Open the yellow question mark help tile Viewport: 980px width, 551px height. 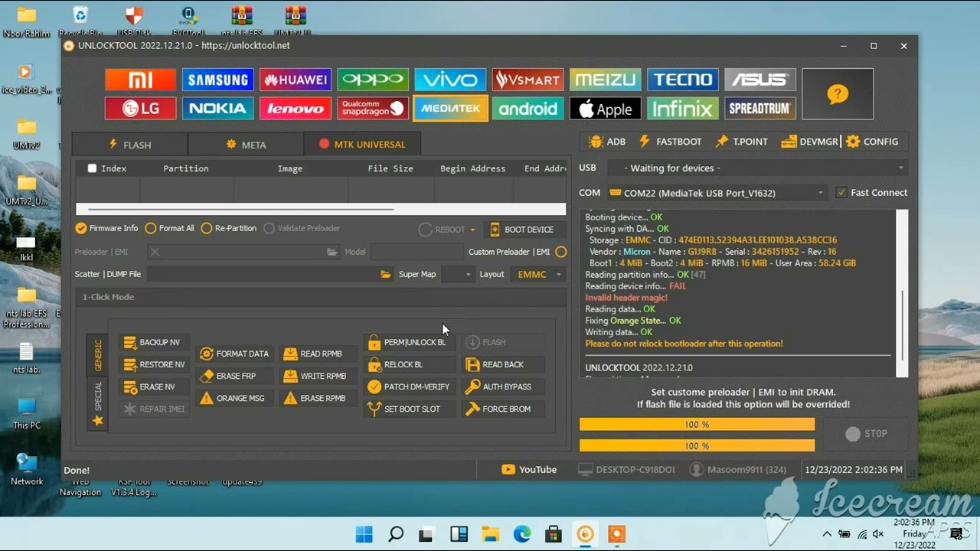click(838, 94)
